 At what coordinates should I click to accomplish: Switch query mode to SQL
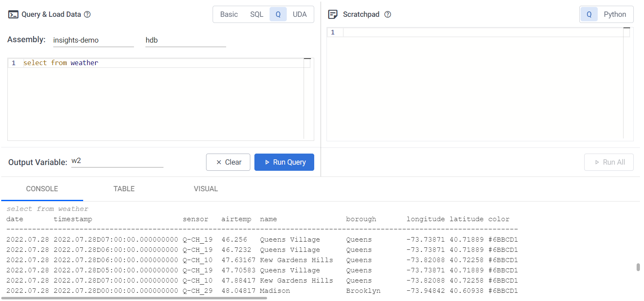[256, 14]
